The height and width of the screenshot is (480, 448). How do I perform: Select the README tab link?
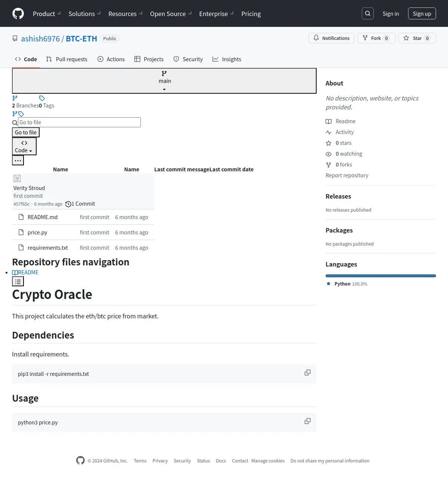[x=25, y=272]
